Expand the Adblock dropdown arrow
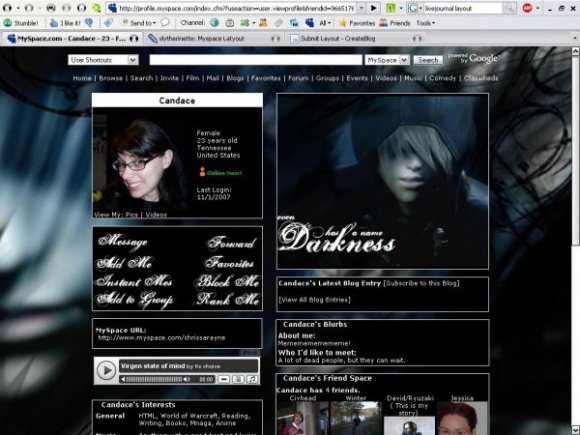This screenshot has width=580, height=435. 537,8
